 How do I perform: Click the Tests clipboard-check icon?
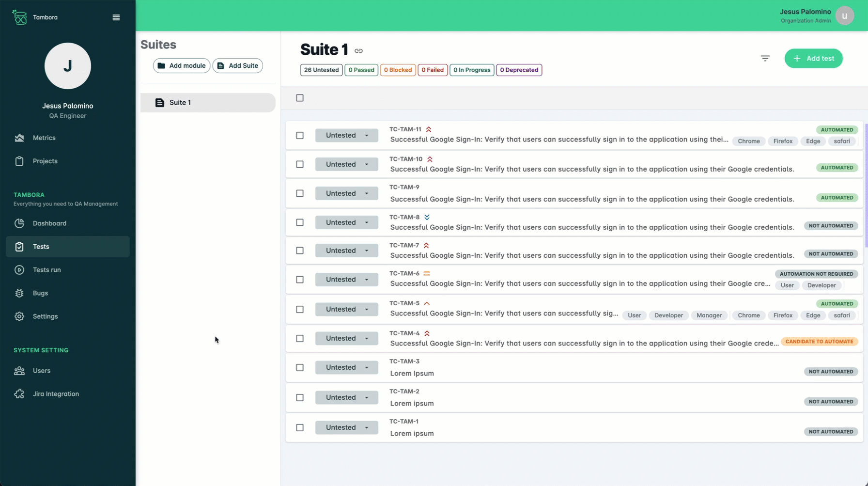[x=19, y=247]
